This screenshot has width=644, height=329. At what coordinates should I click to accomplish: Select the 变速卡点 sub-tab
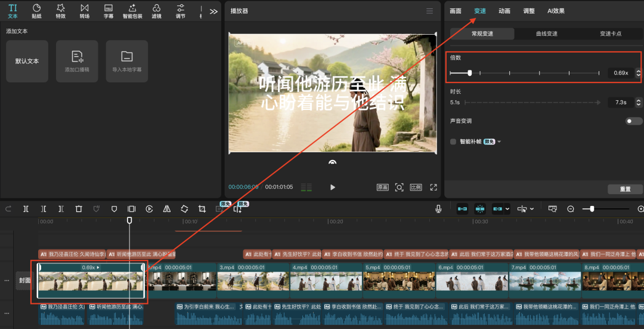(611, 33)
